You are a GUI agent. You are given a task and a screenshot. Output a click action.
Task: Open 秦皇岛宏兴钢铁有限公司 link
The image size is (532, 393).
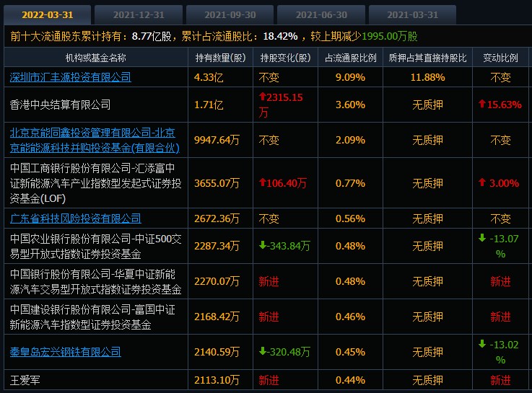66,352
